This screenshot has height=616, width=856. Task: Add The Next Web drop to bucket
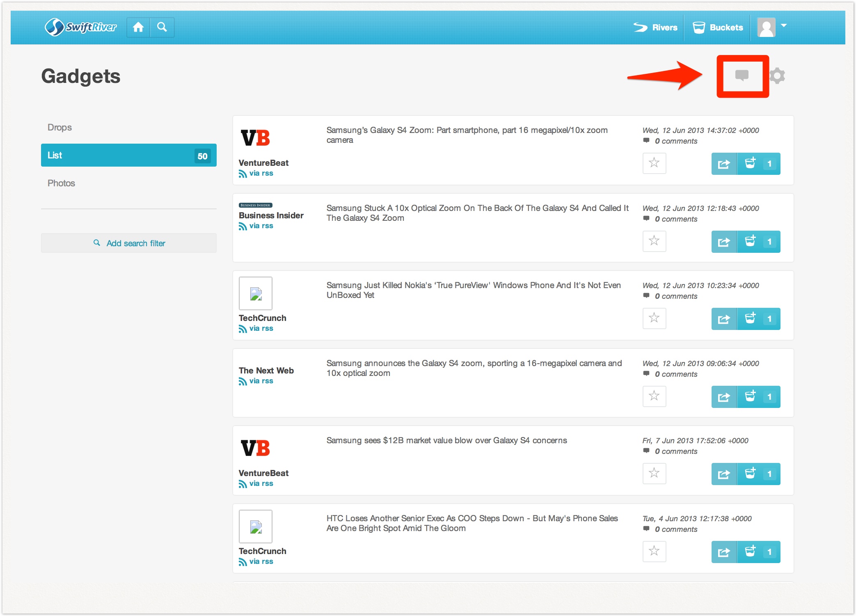pos(751,396)
